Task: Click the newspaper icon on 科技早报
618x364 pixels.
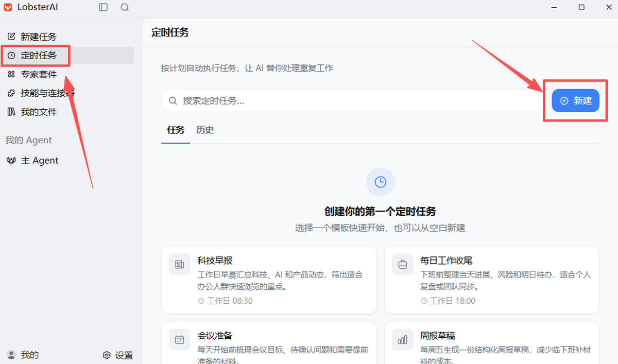Action: (x=180, y=265)
